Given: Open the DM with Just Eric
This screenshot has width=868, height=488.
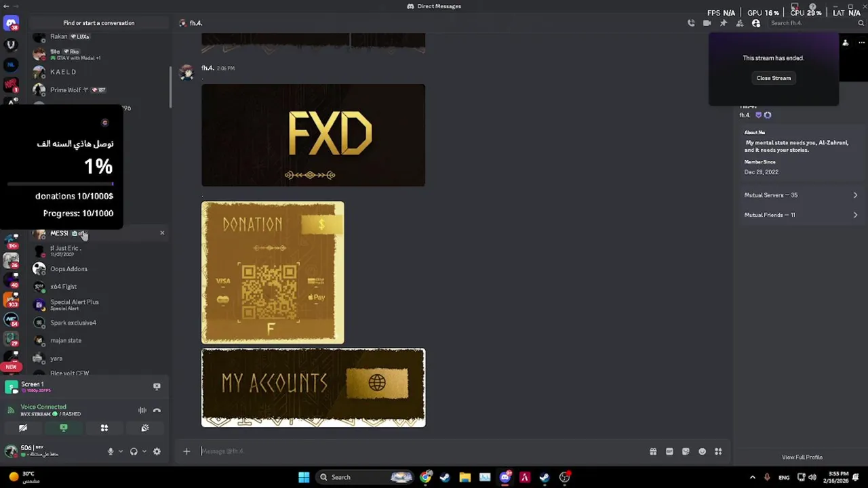Looking at the screenshot, I should coord(98,251).
